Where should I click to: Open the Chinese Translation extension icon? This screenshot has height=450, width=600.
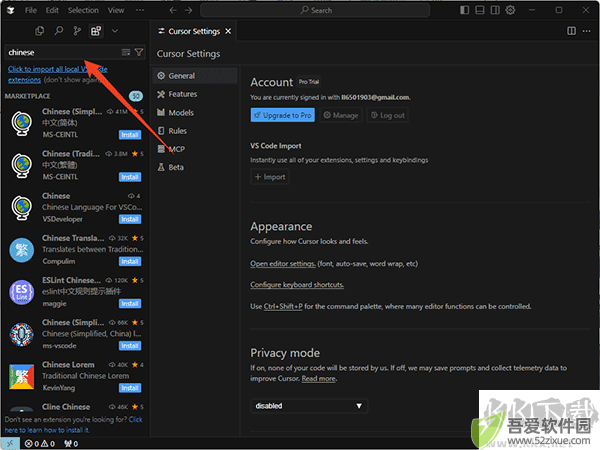[22, 250]
